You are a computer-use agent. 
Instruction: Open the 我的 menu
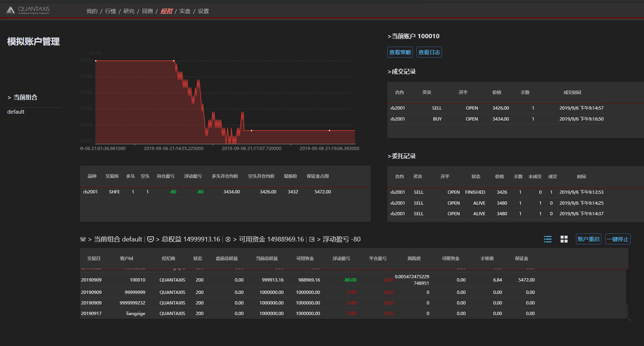pos(92,11)
